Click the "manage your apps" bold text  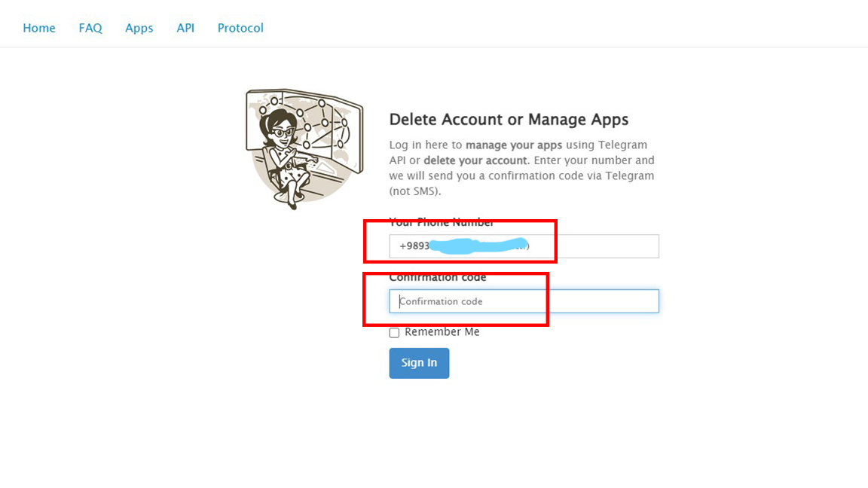tap(514, 145)
